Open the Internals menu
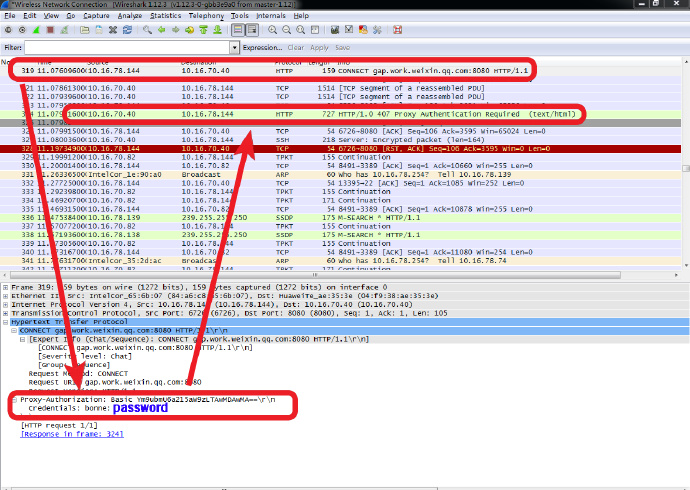Image resolution: width=690 pixels, height=490 pixels. click(271, 15)
